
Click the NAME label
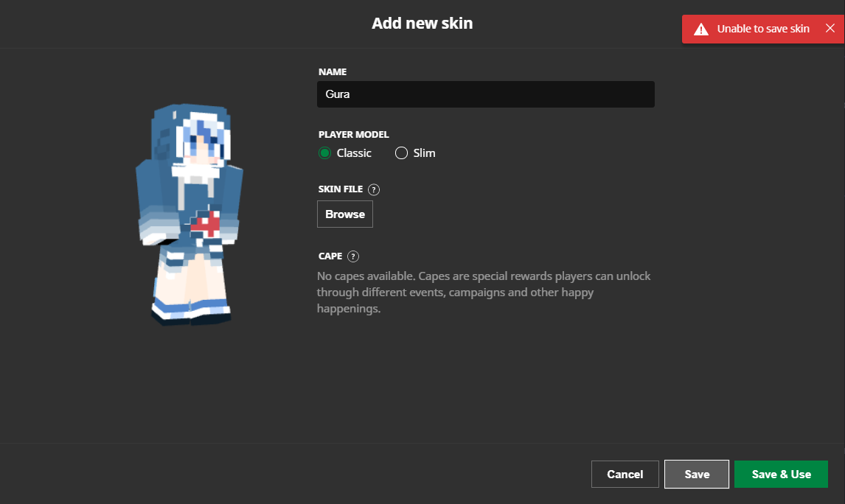pos(333,71)
